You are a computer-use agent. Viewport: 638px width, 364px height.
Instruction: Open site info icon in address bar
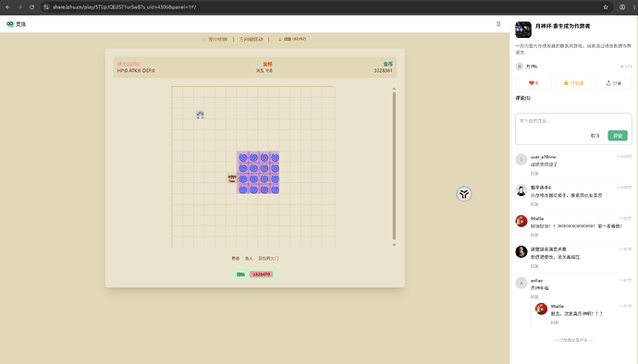(x=46, y=6)
